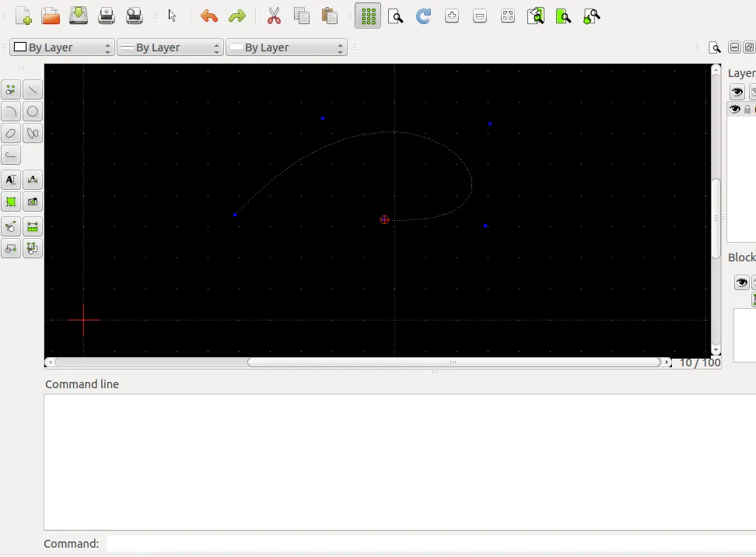Select the Insert Image tool

pos(32,201)
